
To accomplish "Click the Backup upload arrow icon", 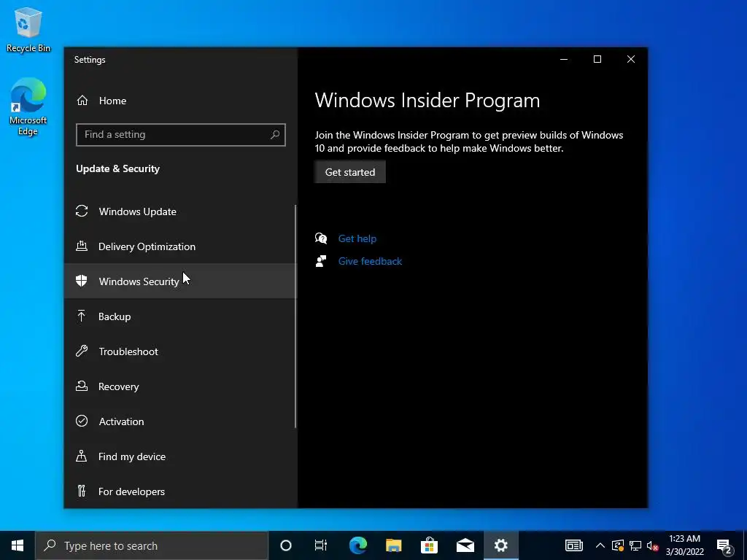I will [82, 316].
